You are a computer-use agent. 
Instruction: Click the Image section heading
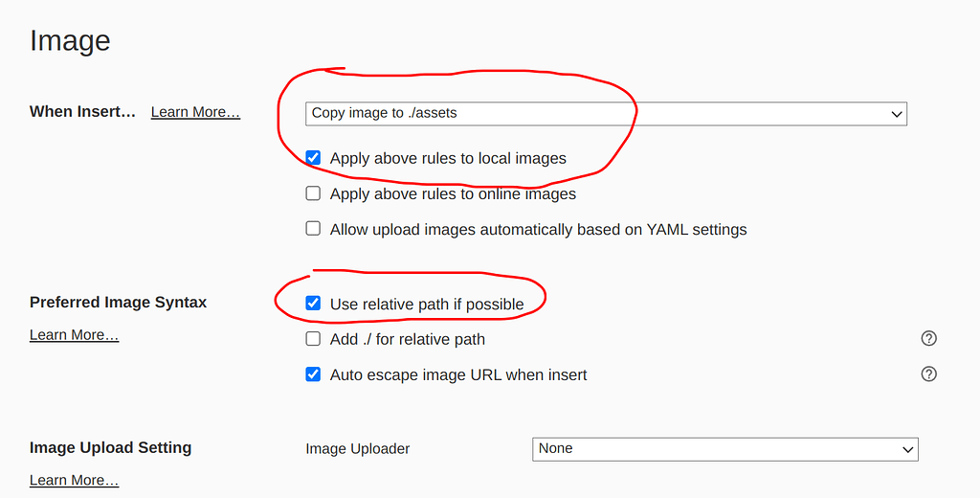pos(70,40)
